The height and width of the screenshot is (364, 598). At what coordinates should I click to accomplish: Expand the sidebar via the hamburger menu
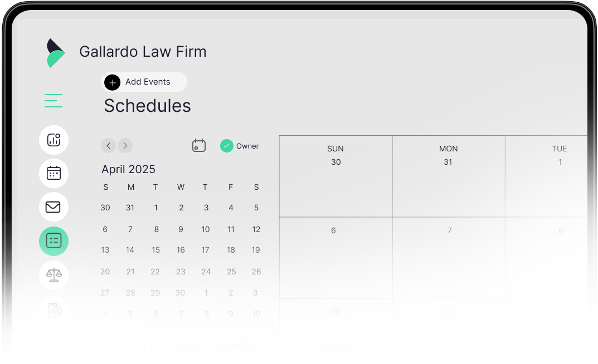[54, 101]
